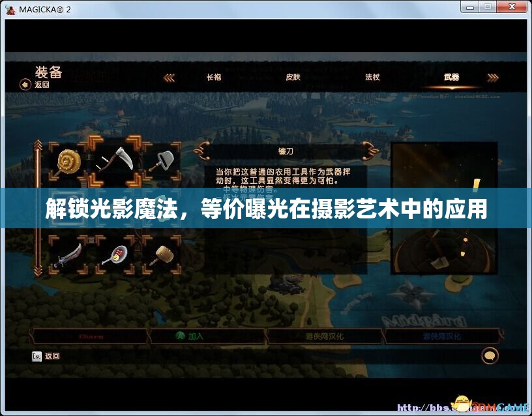Click the MAGICKA 2 title bar icon
The height and width of the screenshot is (416, 532).
[10, 10]
